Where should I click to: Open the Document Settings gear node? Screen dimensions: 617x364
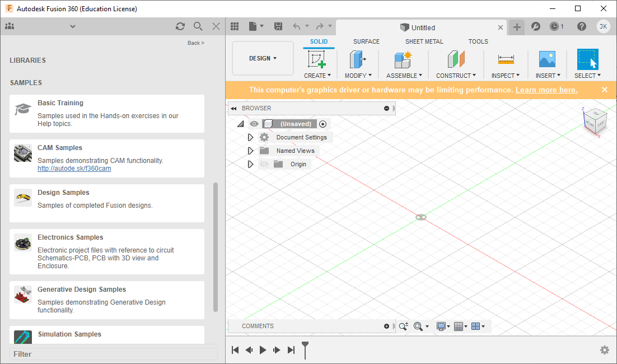(x=264, y=137)
